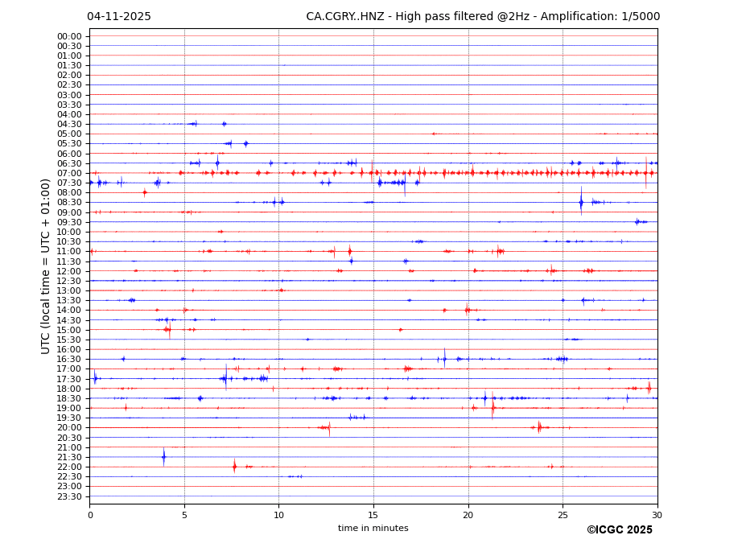Viewport: 746px width, 560px height.
Task: Click the 30 minute x-axis tick label
Action: [x=657, y=515]
